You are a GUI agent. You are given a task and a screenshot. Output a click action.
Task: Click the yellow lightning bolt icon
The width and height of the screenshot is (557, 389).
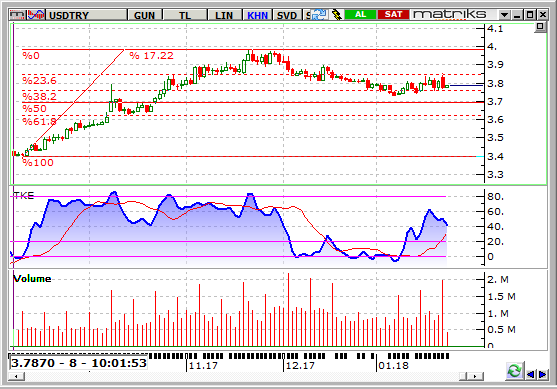336,15
